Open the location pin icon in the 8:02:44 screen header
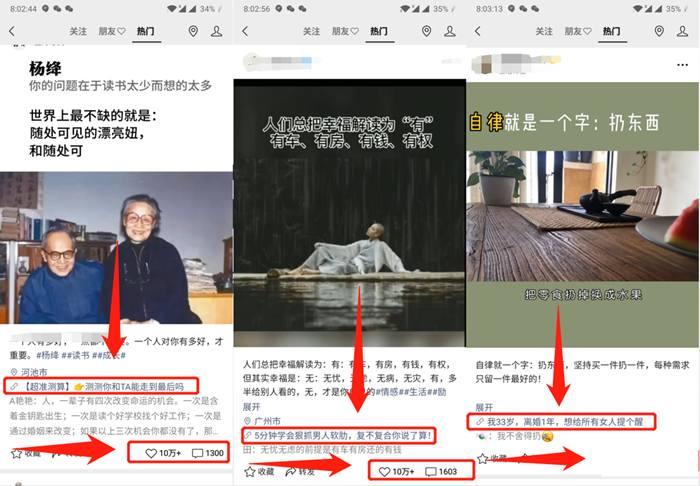 coord(193,31)
